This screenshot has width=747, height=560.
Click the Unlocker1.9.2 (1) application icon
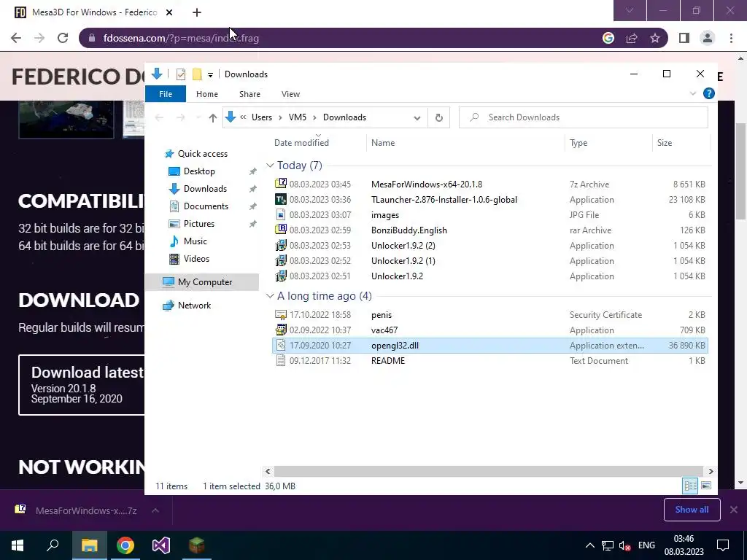(x=281, y=260)
